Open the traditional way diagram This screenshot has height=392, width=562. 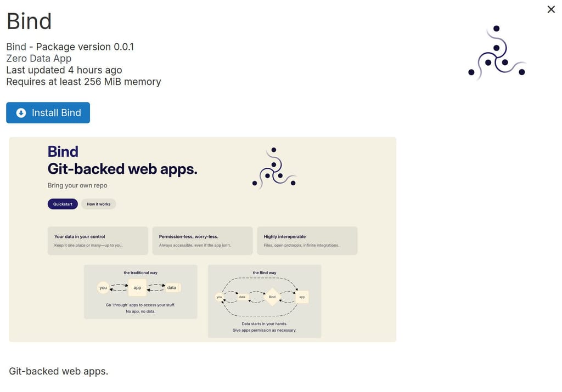(140, 292)
